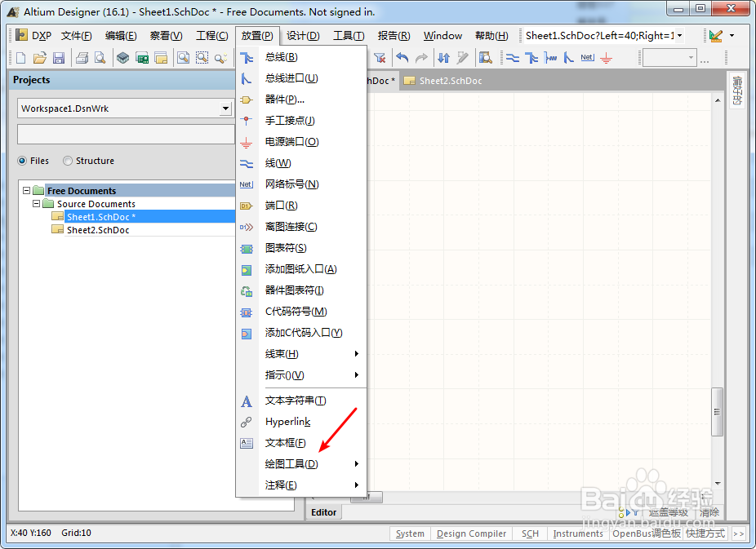
Task: Click the 快捷方式 status button
Action: pyautogui.click(x=705, y=534)
